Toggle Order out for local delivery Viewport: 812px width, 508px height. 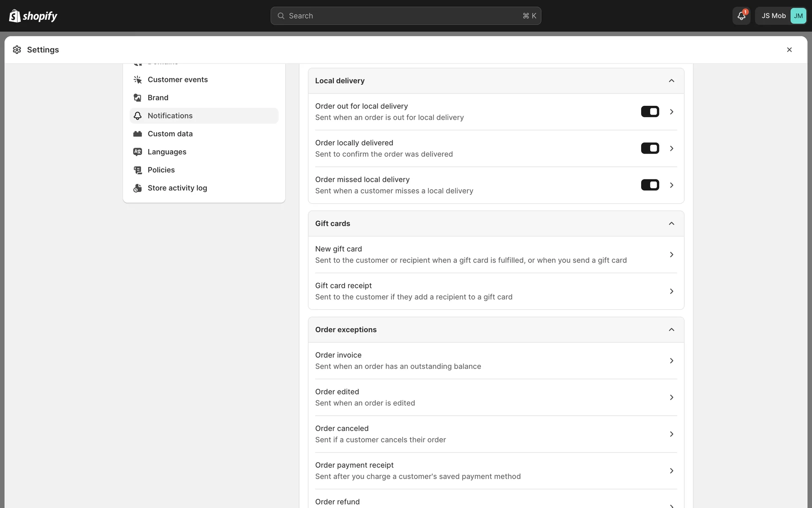point(650,112)
